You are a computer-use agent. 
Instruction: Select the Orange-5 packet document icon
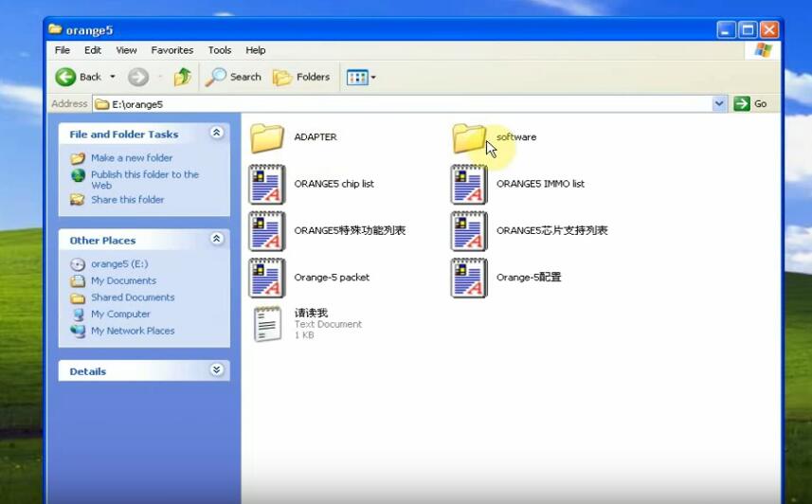pos(266,278)
